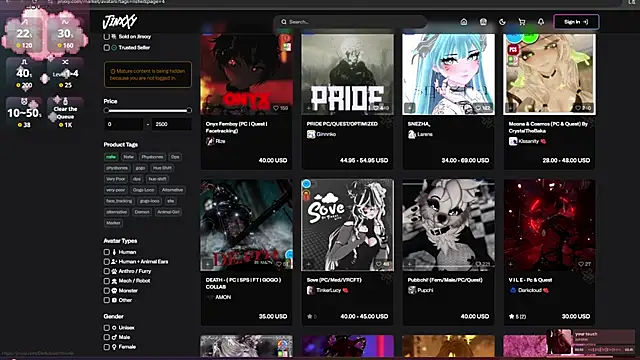This screenshot has height=360, width=640.
Task: Add Sove avatar with plus icon
Action: (x=309, y=264)
